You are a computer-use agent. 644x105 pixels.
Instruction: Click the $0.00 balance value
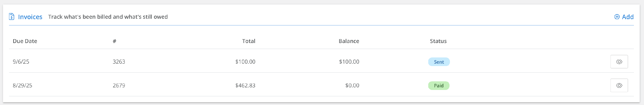352,85
